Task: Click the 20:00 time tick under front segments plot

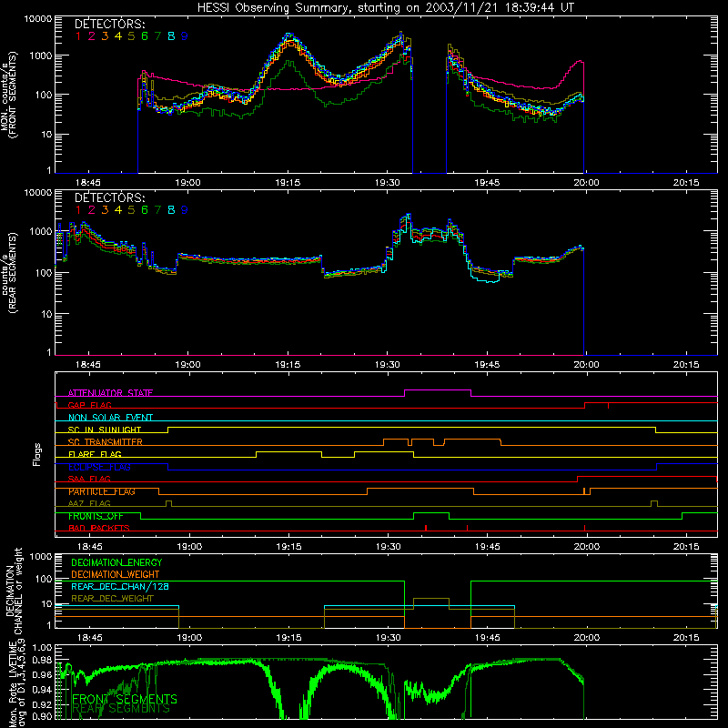Action: coord(586,183)
